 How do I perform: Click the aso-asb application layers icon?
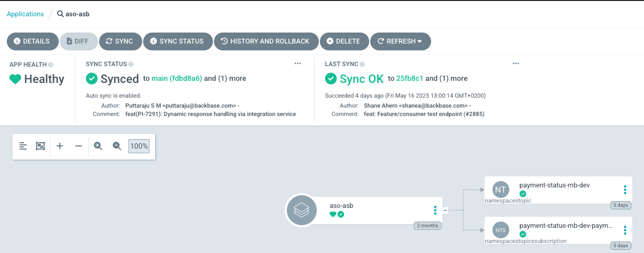tap(301, 210)
